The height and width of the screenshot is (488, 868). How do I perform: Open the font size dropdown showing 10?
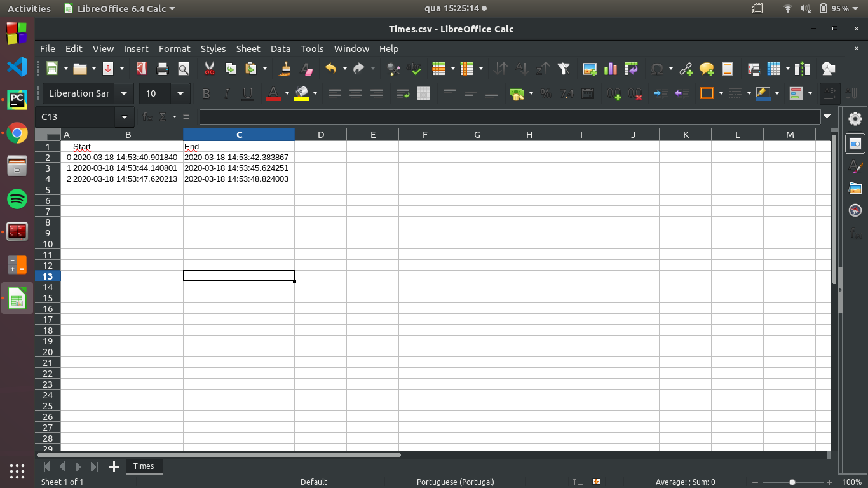pos(180,93)
